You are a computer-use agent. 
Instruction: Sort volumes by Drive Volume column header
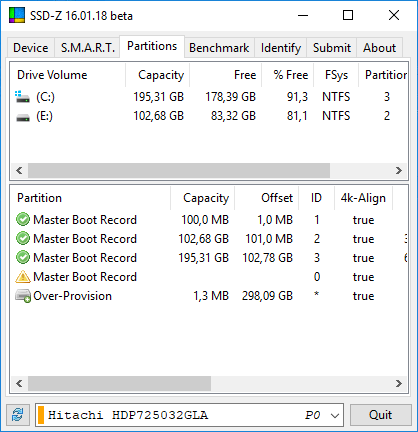(x=68, y=75)
